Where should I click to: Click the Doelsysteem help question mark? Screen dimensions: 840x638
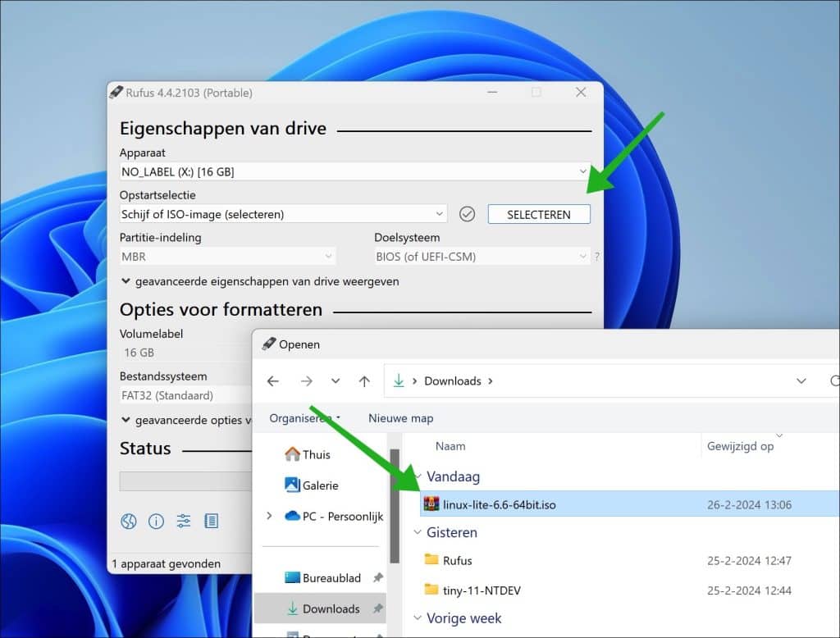[x=597, y=257]
